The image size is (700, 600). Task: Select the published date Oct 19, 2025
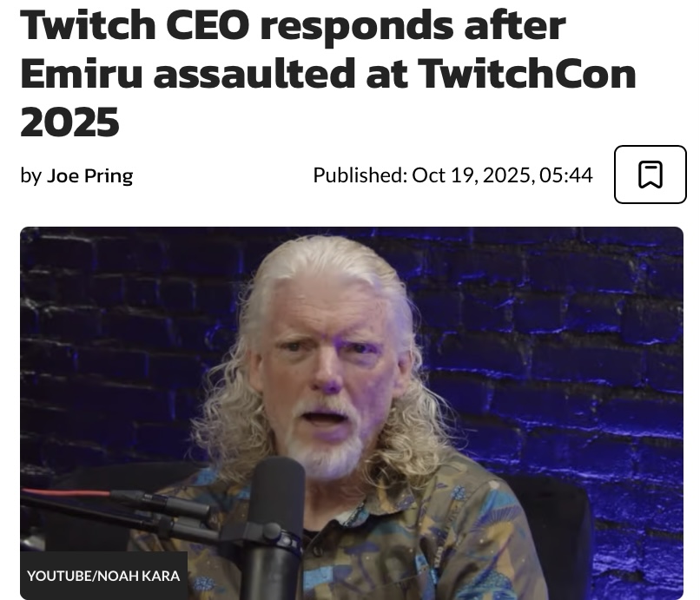click(471, 175)
